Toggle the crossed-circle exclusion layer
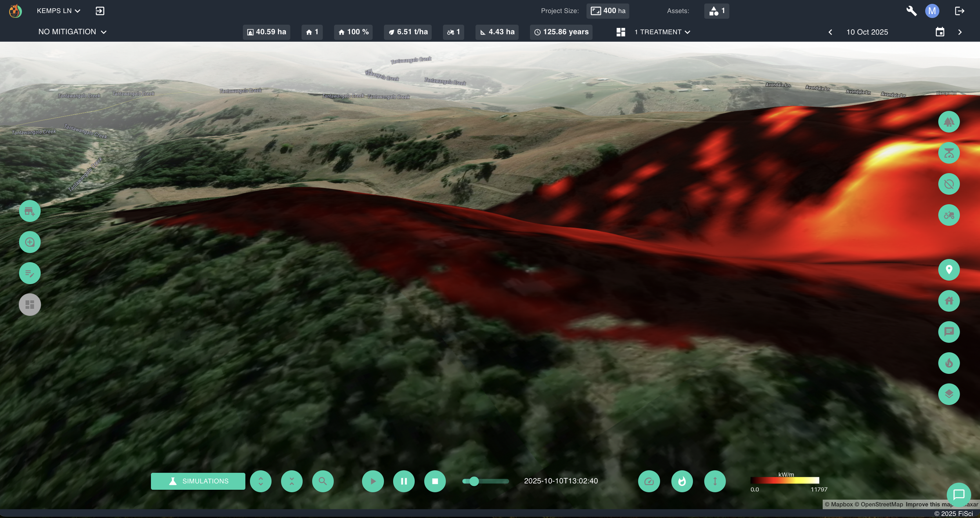This screenshot has width=980, height=518. click(x=949, y=184)
